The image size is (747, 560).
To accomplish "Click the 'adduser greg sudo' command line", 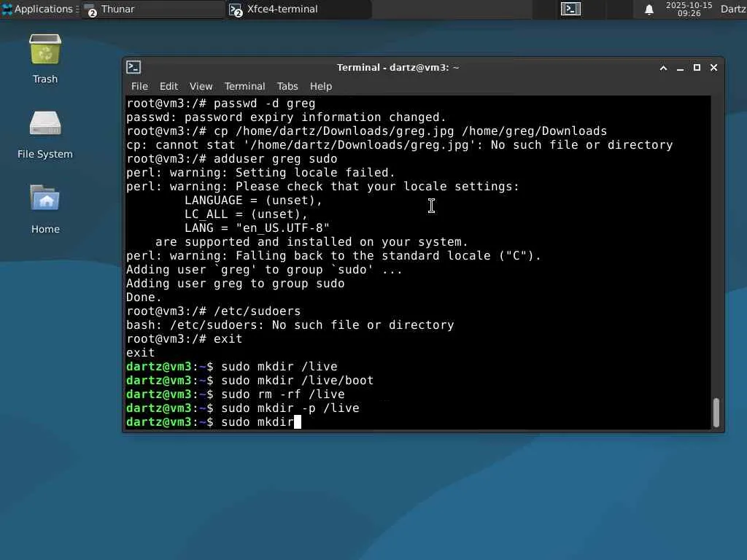I will (x=231, y=158).
